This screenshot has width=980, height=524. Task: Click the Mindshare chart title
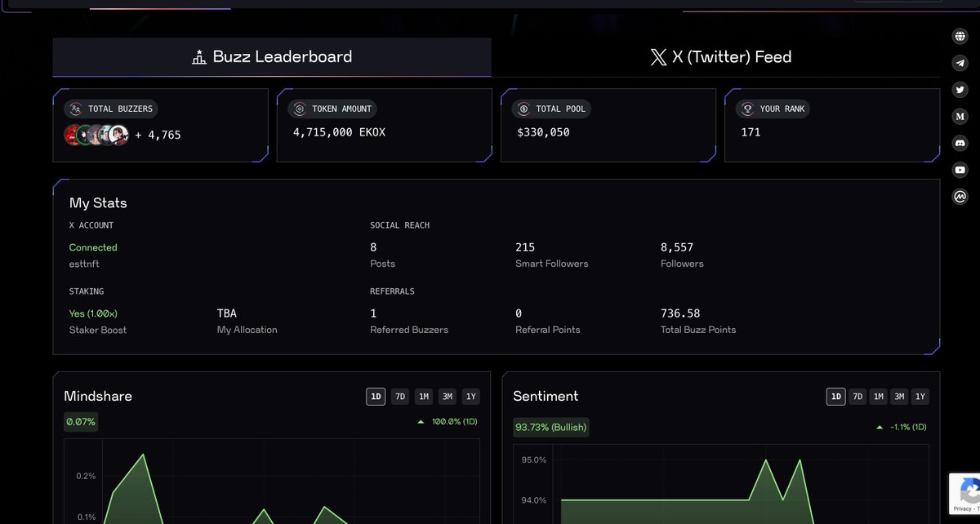click(x=98, y=396)
